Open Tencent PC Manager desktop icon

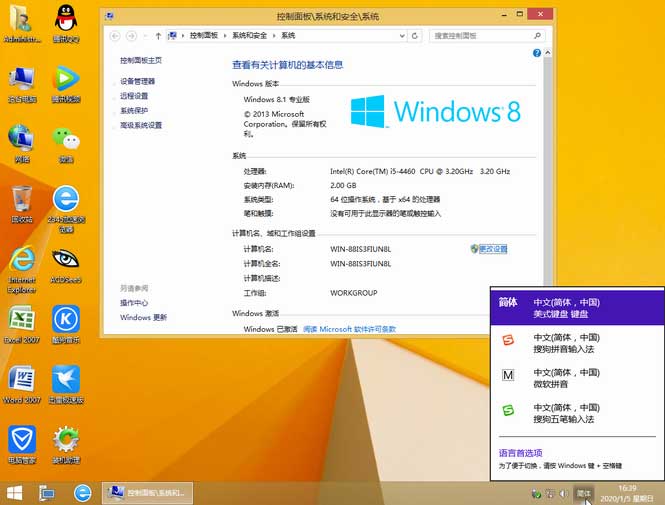tap(22, 445)
